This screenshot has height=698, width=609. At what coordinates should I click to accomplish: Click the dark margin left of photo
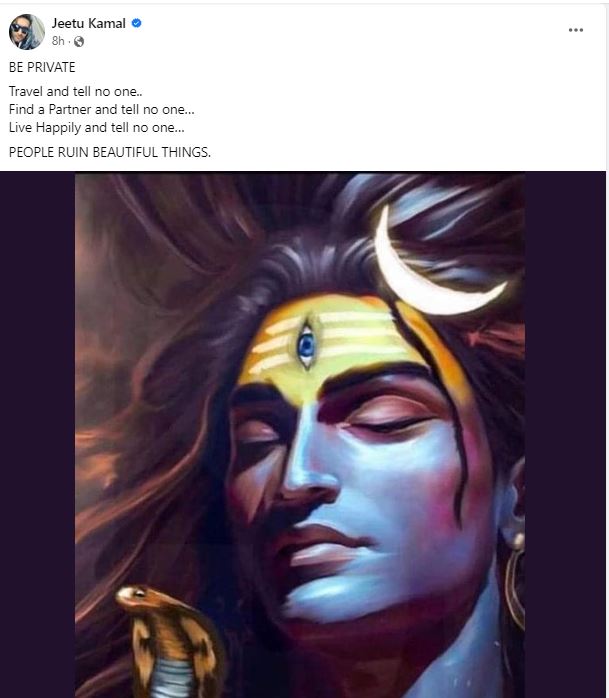tap(37, 434)
